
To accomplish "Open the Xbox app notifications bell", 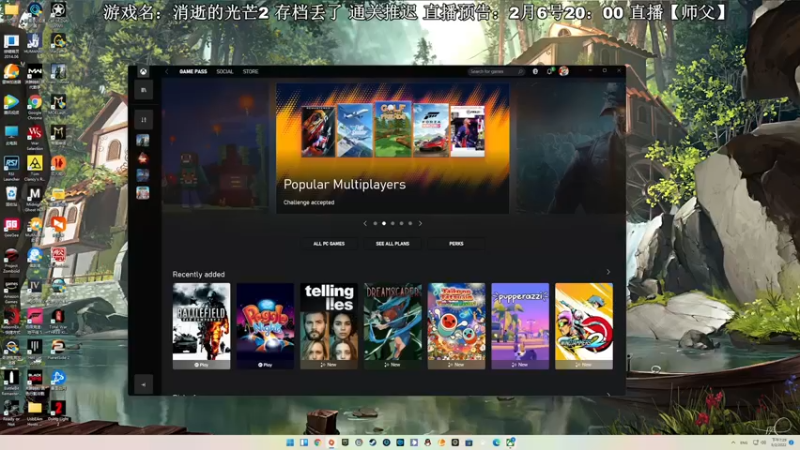I will [x=549, y=71].
